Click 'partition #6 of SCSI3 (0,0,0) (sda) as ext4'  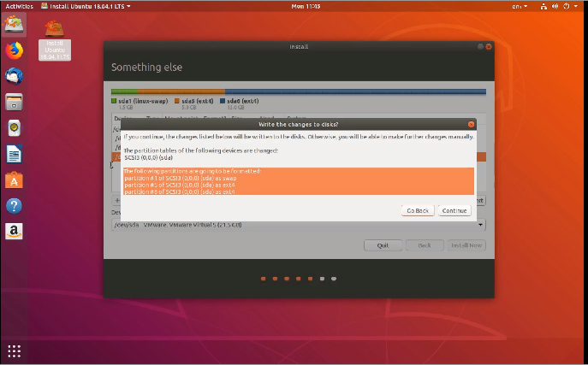tap(180, 191)
